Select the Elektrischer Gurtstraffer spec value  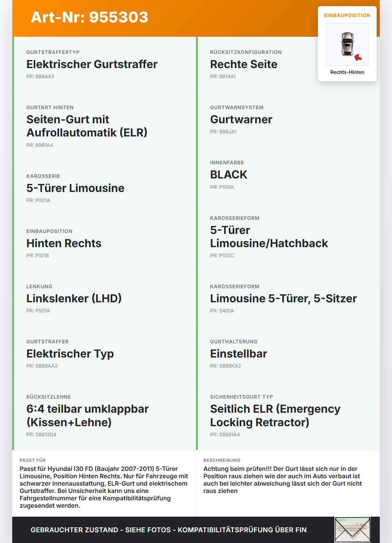pyautogui.click(x=92, y=64)
